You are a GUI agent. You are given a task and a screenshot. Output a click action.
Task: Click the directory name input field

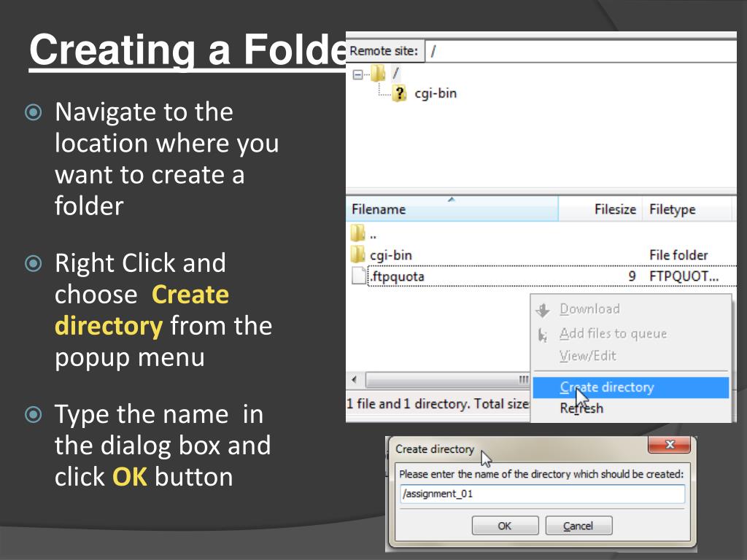coord(542,494)
